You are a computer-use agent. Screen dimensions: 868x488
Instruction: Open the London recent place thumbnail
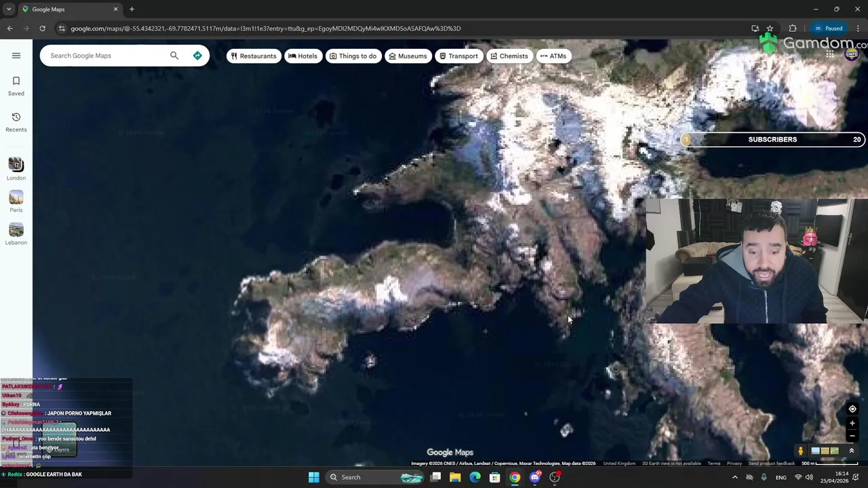[16, 169]
